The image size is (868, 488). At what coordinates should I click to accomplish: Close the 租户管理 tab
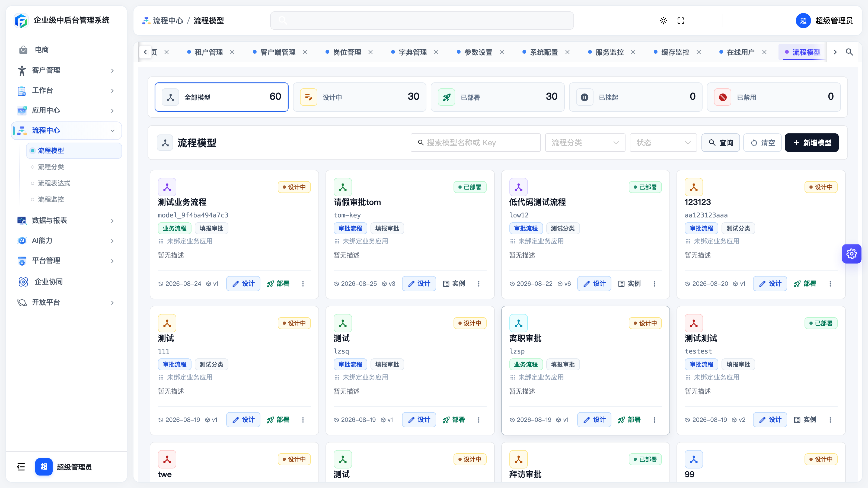coord(232,52)
